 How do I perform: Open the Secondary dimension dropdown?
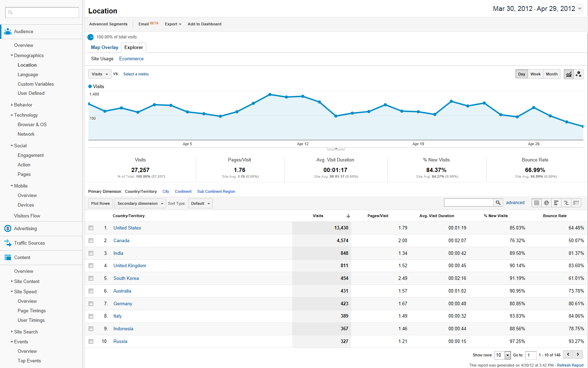pyautogui.click(x=140, y=203)
